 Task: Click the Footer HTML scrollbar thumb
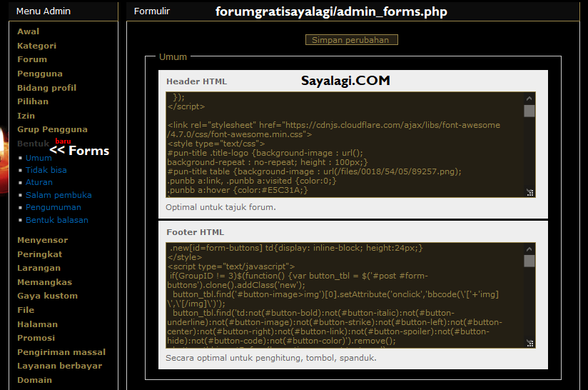tap(529, 261)
